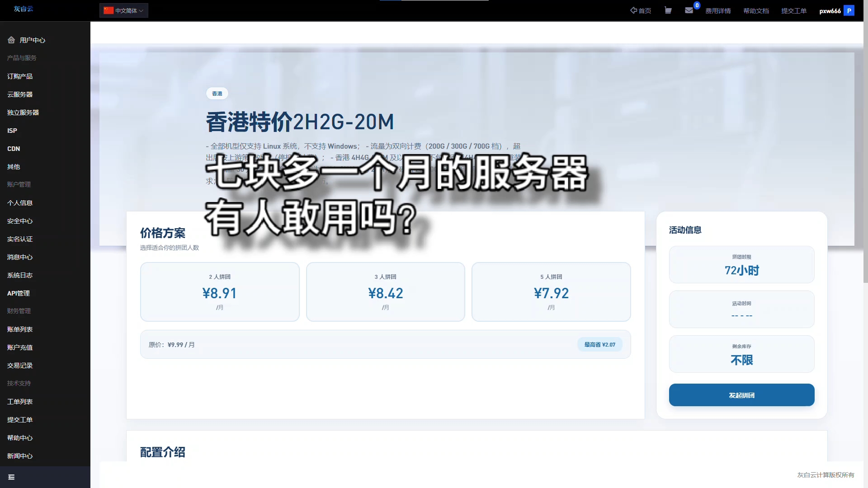Click the 最高省 ¥2.07 badge
The height and width of the screenshot is (488, 868).
pyautogui.click(x=600, y=344)
